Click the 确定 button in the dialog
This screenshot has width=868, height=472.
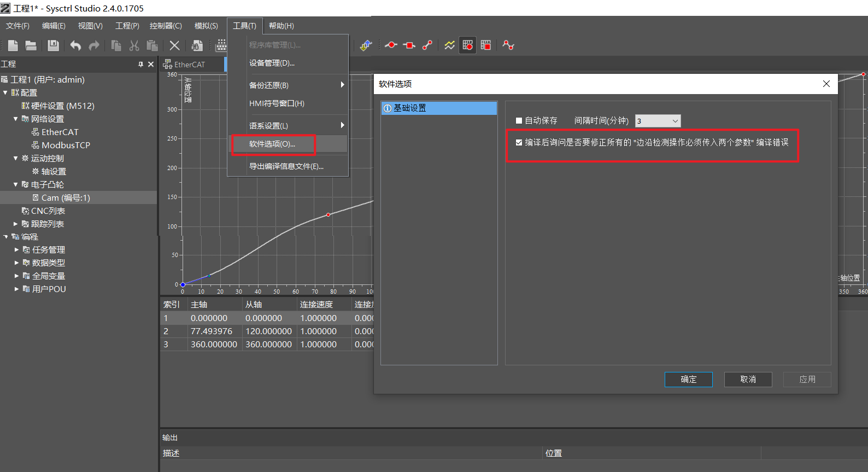tap(688, 380)
